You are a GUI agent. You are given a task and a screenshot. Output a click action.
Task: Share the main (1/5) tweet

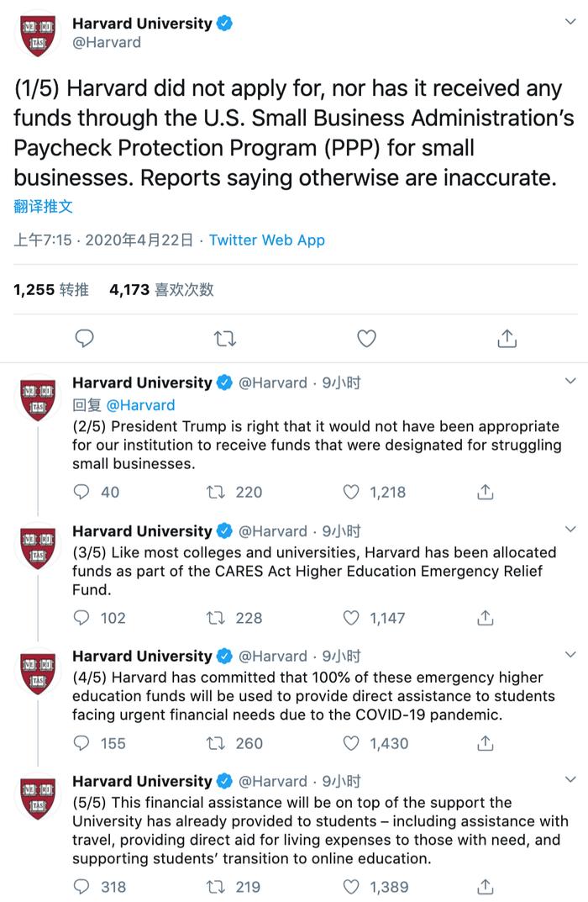pyautogui.click(x=507, y=338)
